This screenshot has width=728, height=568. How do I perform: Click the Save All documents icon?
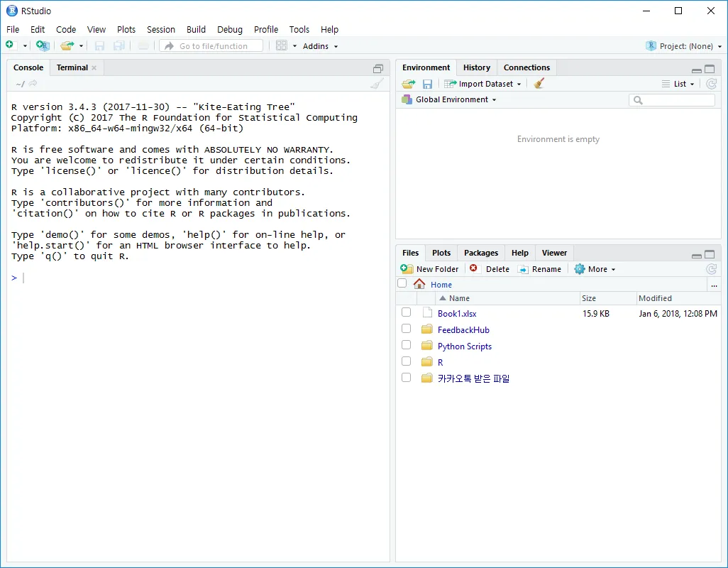tap(119, 45)
